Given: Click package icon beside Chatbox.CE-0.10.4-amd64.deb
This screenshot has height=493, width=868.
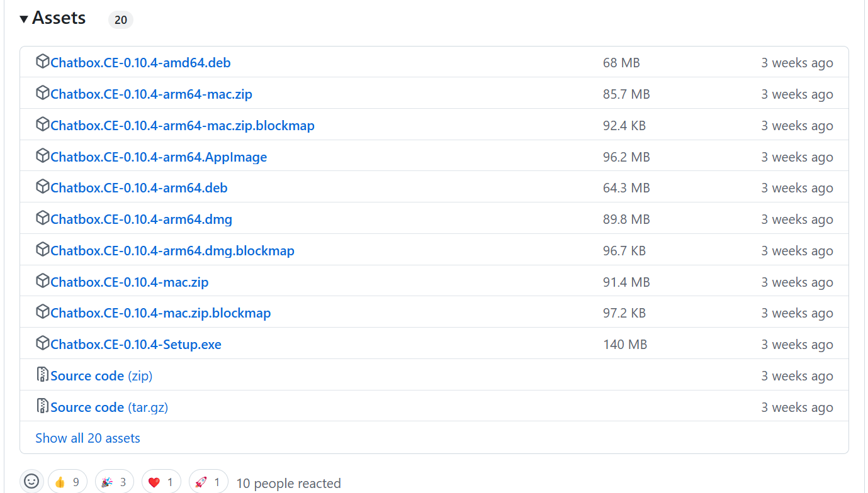Looking at the screenshot, I should [43, 62].
